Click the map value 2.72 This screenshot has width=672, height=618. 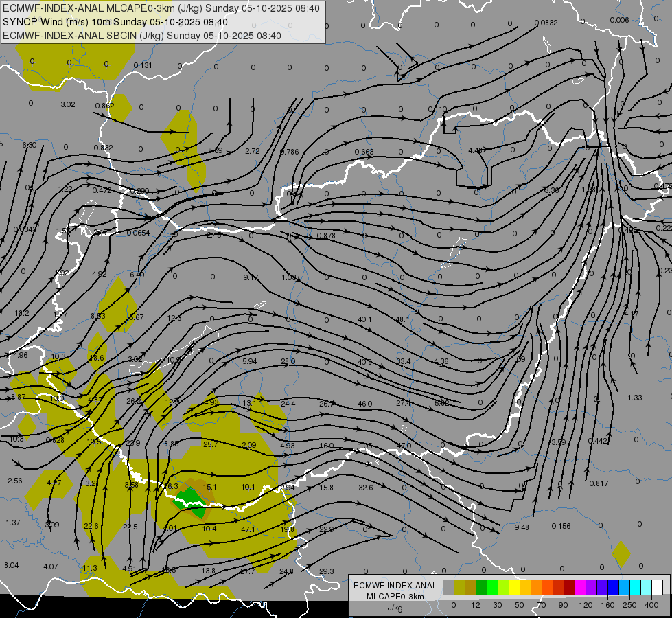tap(253, 151)
